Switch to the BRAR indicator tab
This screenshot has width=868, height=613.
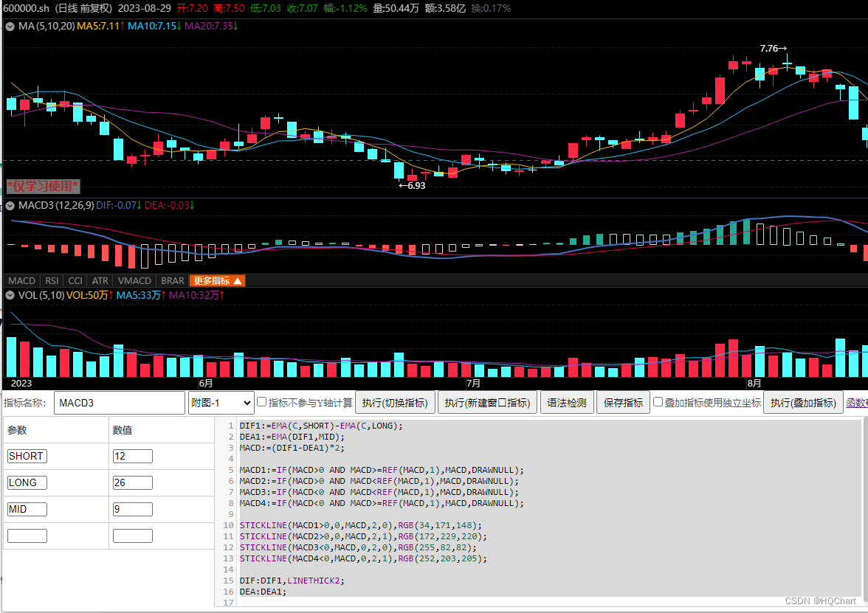[173, 281]
